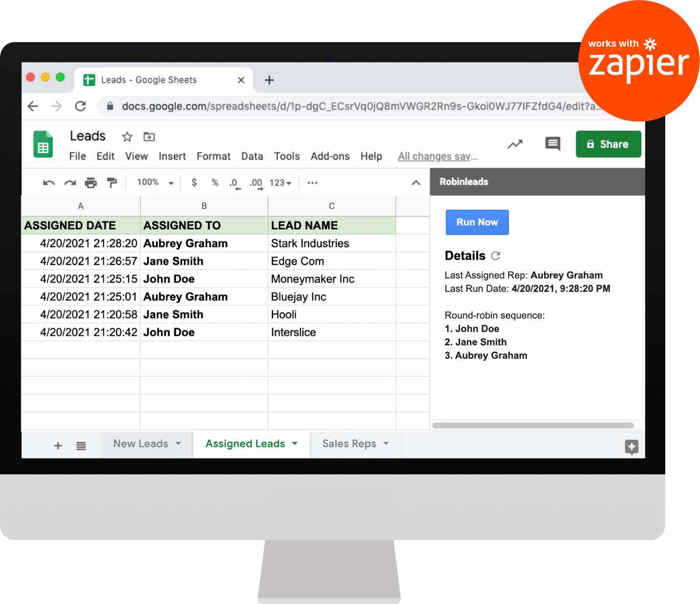Image resolution: width=700 pixels, height=604 pixels.
Task: Increase decimal places icon
Action: pos(256,183)
